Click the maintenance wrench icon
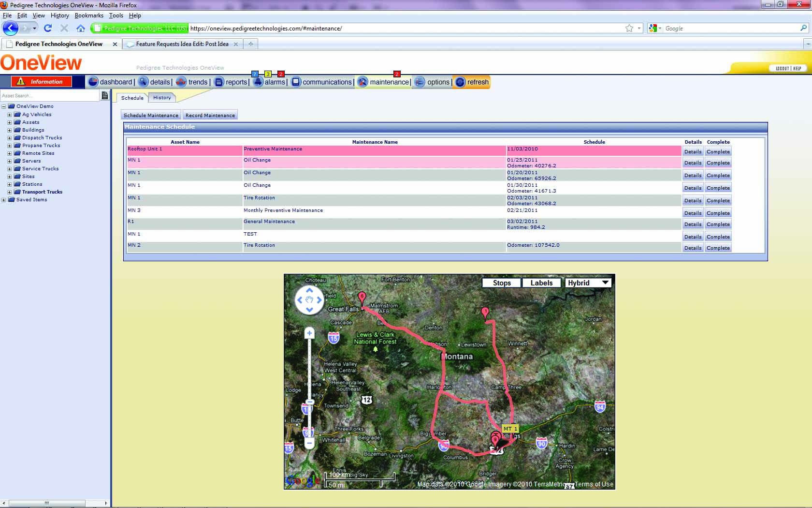812x508 pixels. tap(362, 82)
